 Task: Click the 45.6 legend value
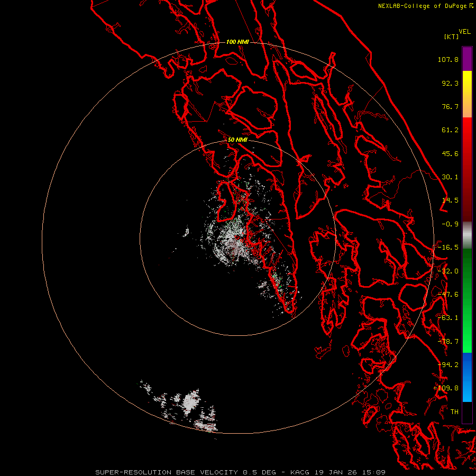[450, 153]
